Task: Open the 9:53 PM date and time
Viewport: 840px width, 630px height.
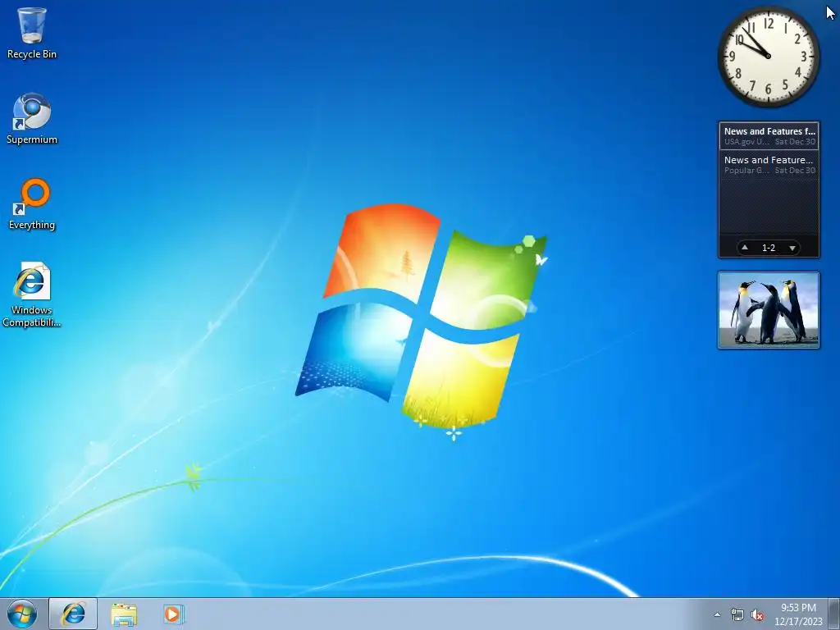Action: pyautogui.click(x=798, y=614)
